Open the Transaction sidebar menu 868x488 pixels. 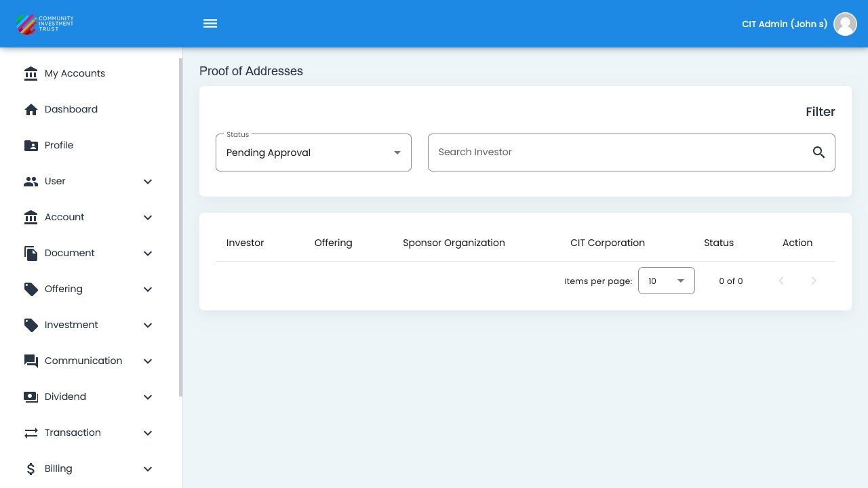pyautogui.click(x=73, y=433)
